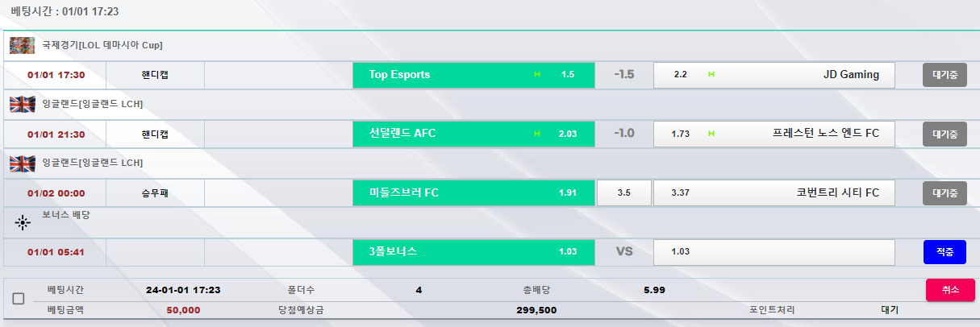Click the H icon next to 프레스턴 노스 엔드 odds
This screenshot has height=327, width=980.
coord(711,134)
